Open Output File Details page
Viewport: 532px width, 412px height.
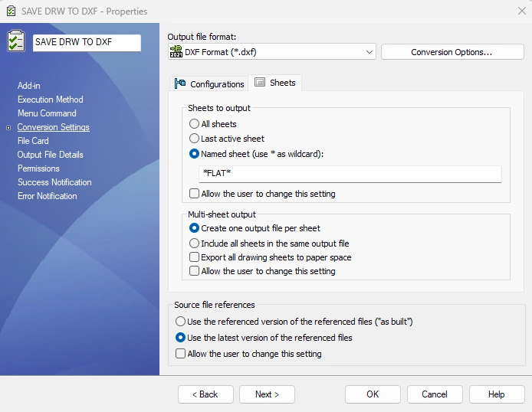pyautogui.click(x=51, y=155)
